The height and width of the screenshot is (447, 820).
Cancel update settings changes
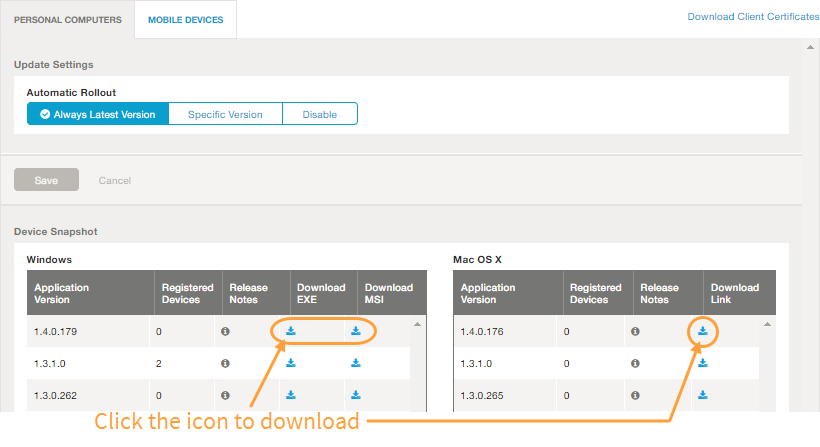[x=114, y=180]
